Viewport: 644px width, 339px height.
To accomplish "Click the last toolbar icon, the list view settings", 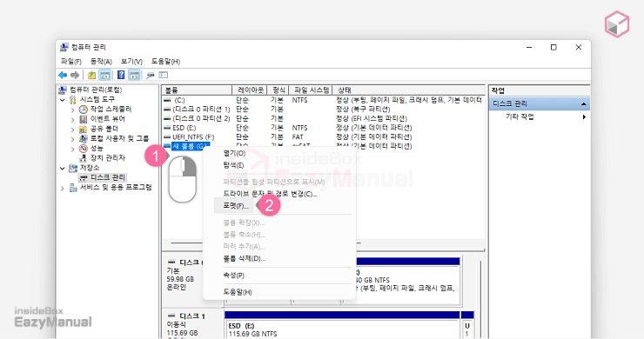I will pyautogui.click(x=164, y=75).
